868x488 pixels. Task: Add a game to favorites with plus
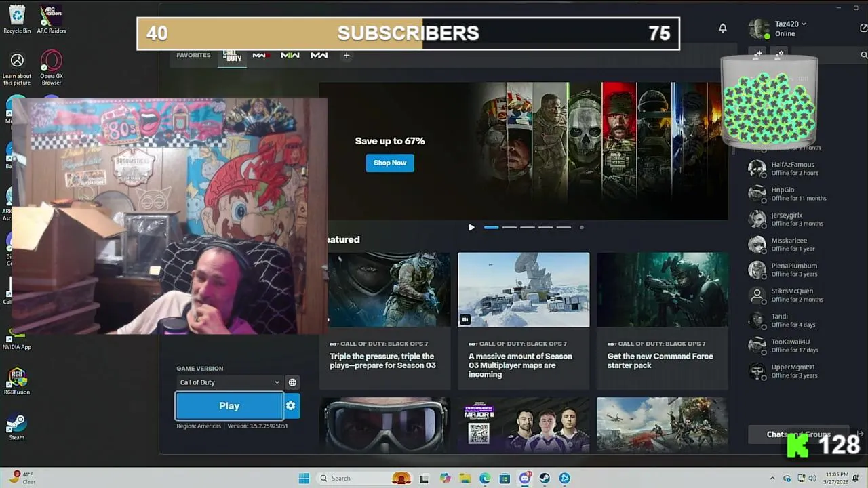click(347, 55)
